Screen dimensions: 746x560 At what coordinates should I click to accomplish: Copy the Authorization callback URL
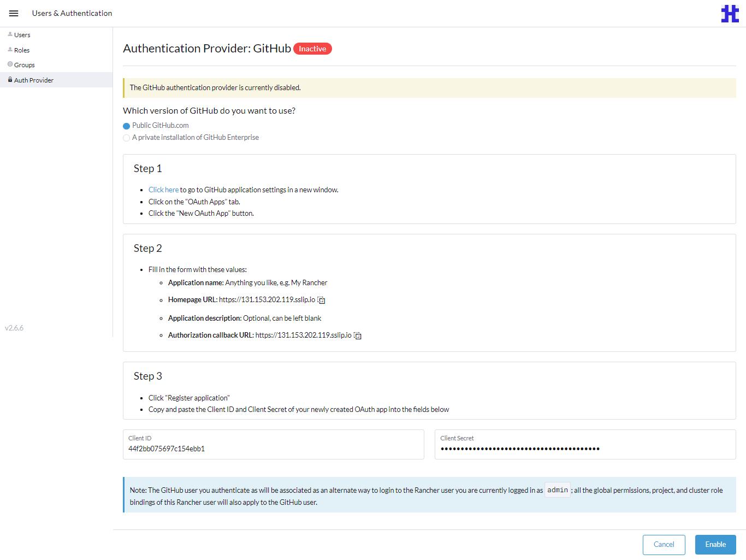coord(358,335)
